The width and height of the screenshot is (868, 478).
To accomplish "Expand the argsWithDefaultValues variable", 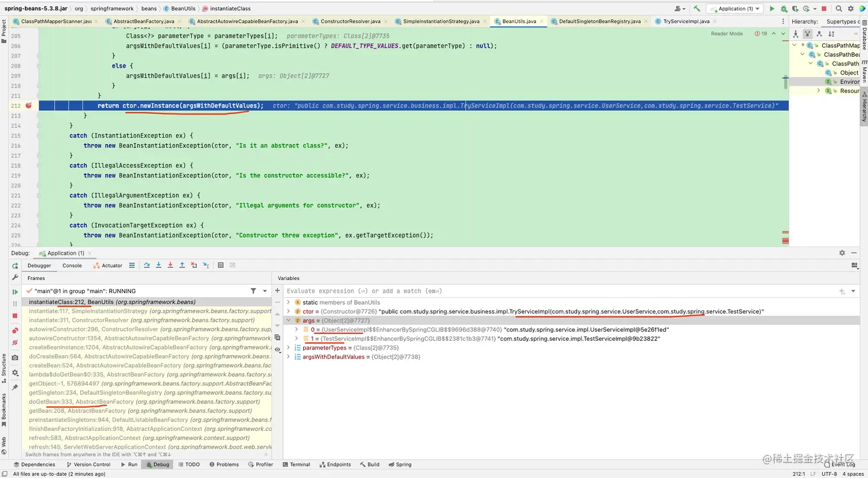I will coord(289,357).
